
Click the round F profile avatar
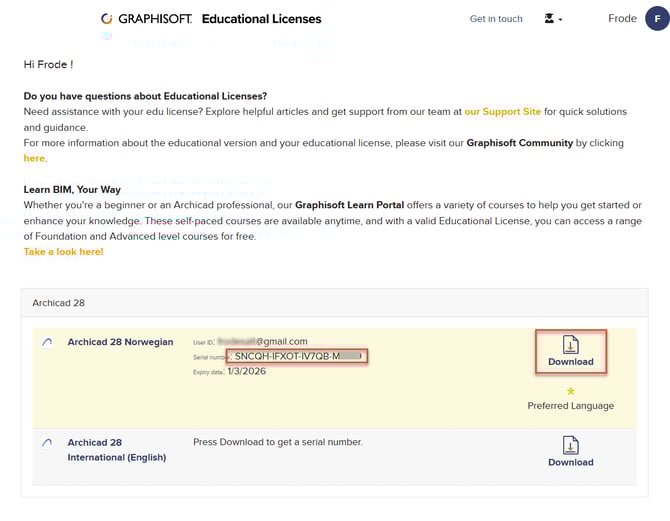pyautogui.click(x=657, y=19)
